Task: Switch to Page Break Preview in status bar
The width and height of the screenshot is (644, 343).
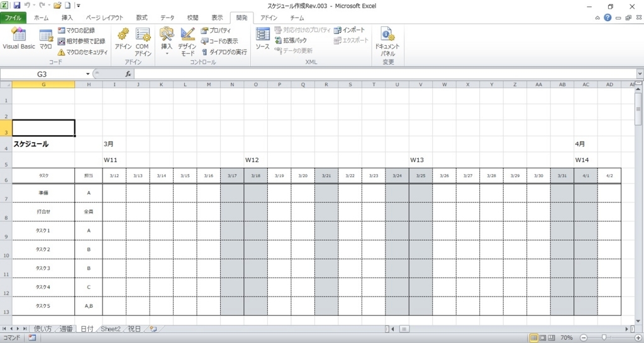Action: pyautogui.click(x=552, y=338)
